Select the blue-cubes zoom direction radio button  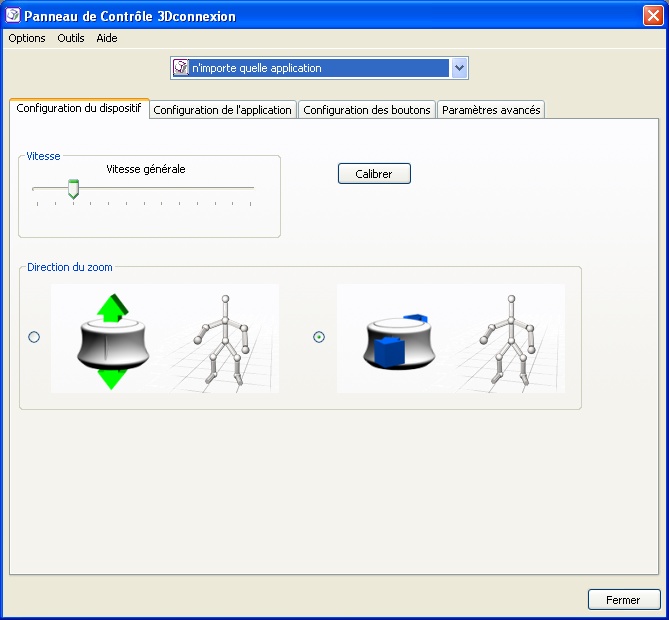point(319,337)
